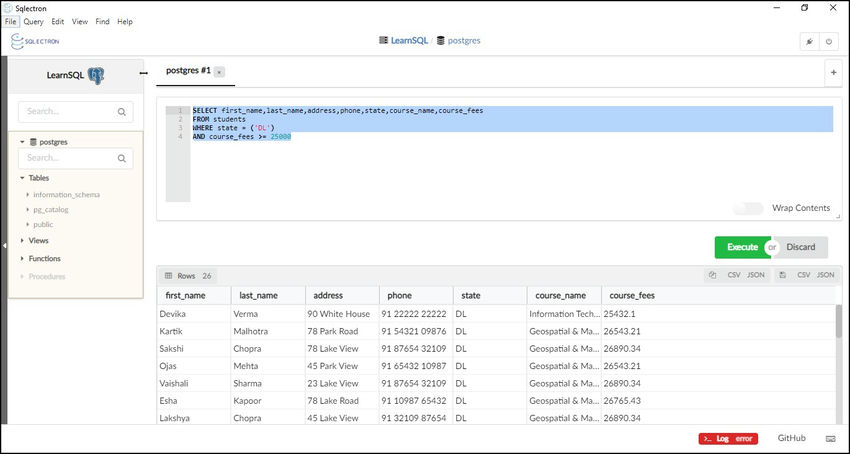This screenshot has width=850, height=454.
Task: Open the Query menu
Action: point(33,22)
